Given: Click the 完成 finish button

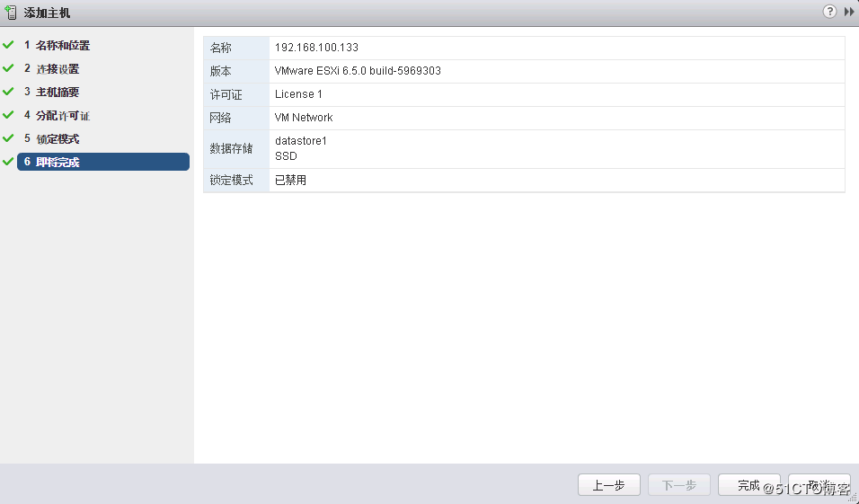Looking at the screenshot, I should coord(748,485).
